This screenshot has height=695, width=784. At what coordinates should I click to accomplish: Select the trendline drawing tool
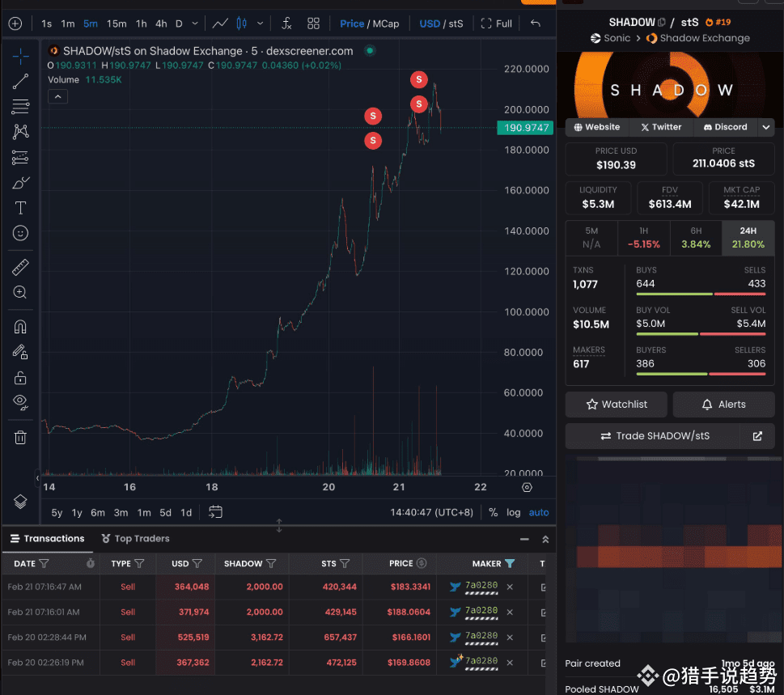[x=20, y=80]
